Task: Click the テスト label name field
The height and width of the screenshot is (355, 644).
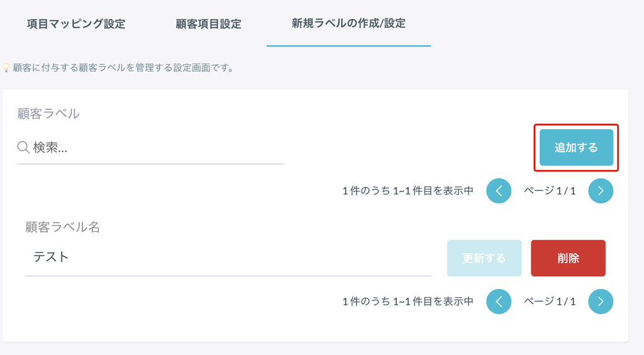Action: point(228,257)
